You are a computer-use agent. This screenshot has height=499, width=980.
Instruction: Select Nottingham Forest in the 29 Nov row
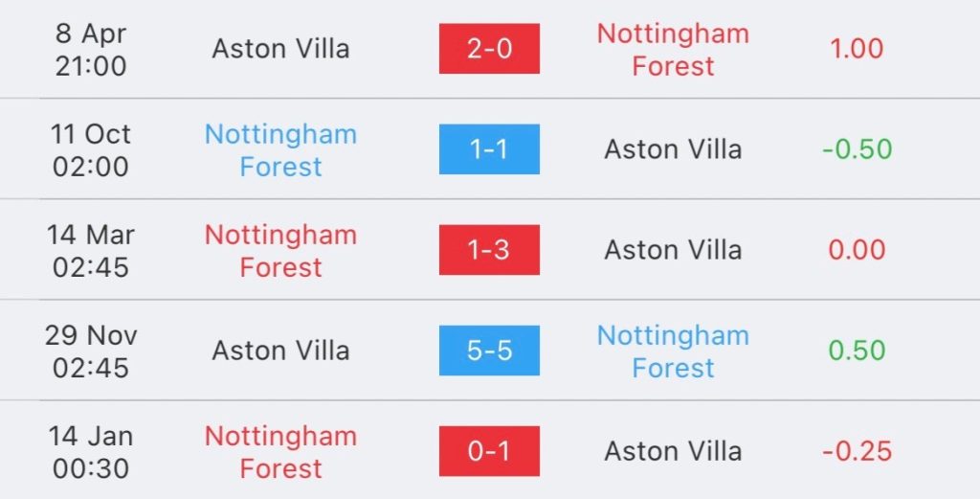673,352
